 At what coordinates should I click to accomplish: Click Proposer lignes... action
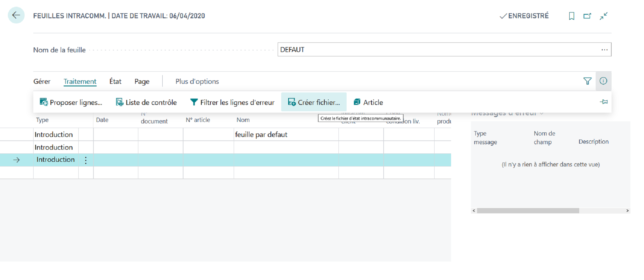point(71,102)
